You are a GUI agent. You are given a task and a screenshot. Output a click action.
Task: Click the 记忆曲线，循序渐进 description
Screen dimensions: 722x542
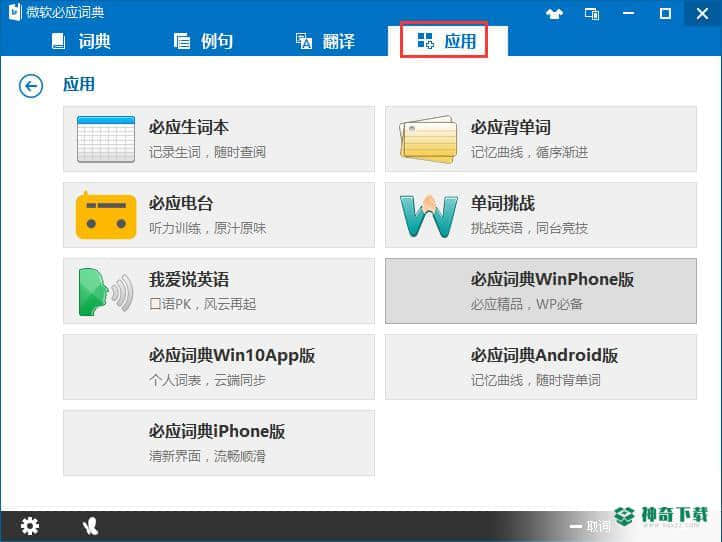pyautogui.click(x=529, y=152)
